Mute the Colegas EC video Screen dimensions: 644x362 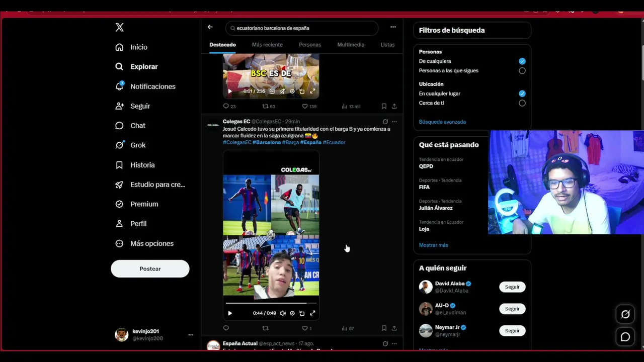(x=283, y=313)
